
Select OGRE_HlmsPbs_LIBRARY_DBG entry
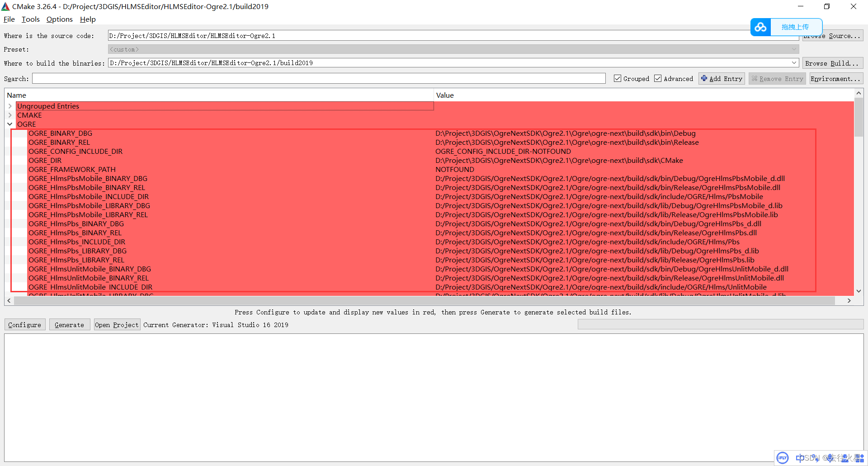point(77,251)
